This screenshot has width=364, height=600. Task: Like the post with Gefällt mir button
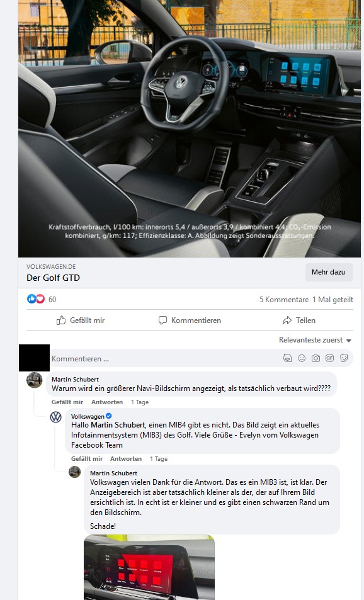point(81,320)
